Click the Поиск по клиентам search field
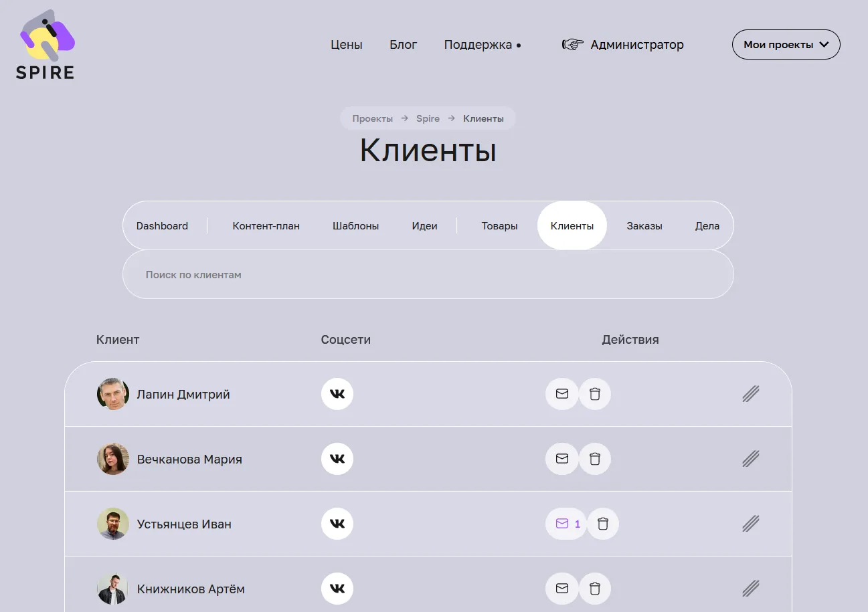Image resolution: width=868 pixels, height=612 pixels. (428, 274)
